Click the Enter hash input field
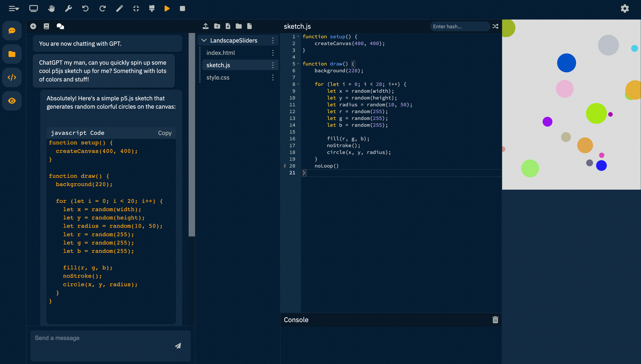641x364 pixels. [460, 27]
